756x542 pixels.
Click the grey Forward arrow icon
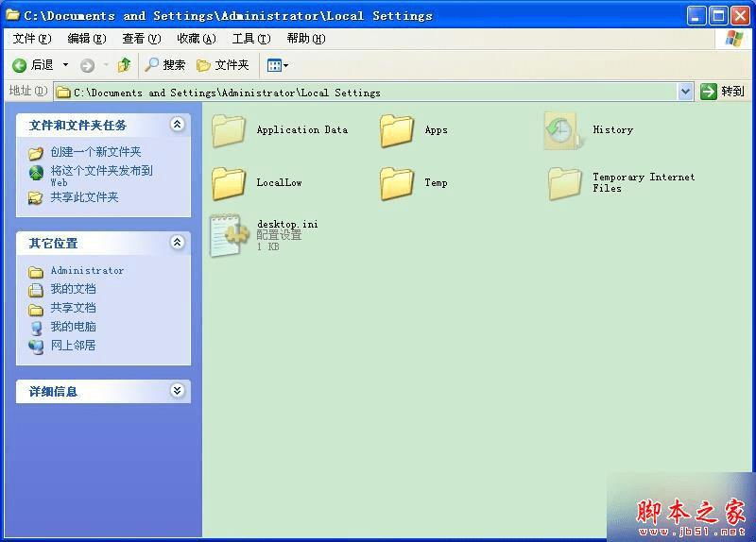click(87, 65)
